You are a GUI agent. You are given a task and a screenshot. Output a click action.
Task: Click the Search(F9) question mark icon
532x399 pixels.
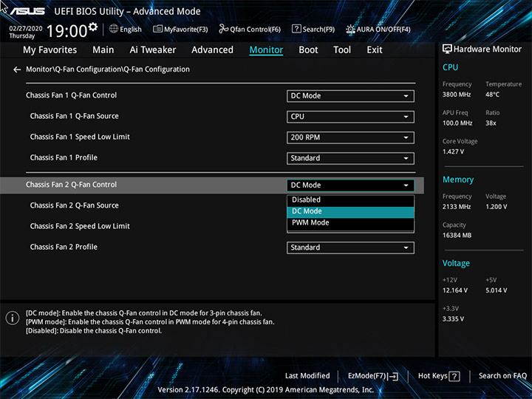click(x=296, y=29)
